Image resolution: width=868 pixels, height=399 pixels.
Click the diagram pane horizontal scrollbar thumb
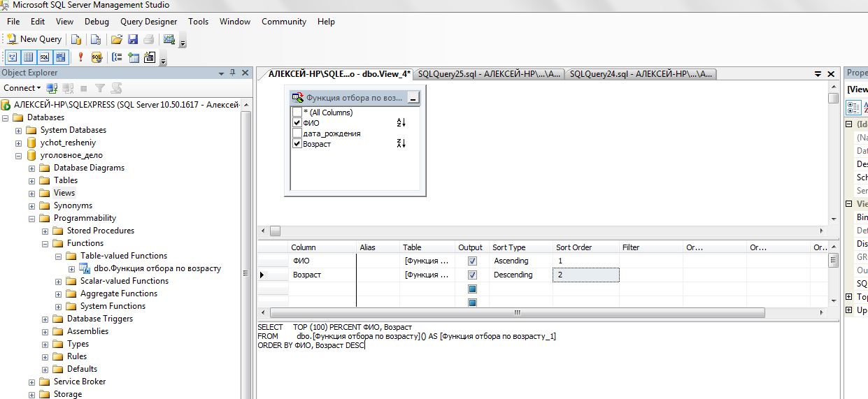pos(276,231)
